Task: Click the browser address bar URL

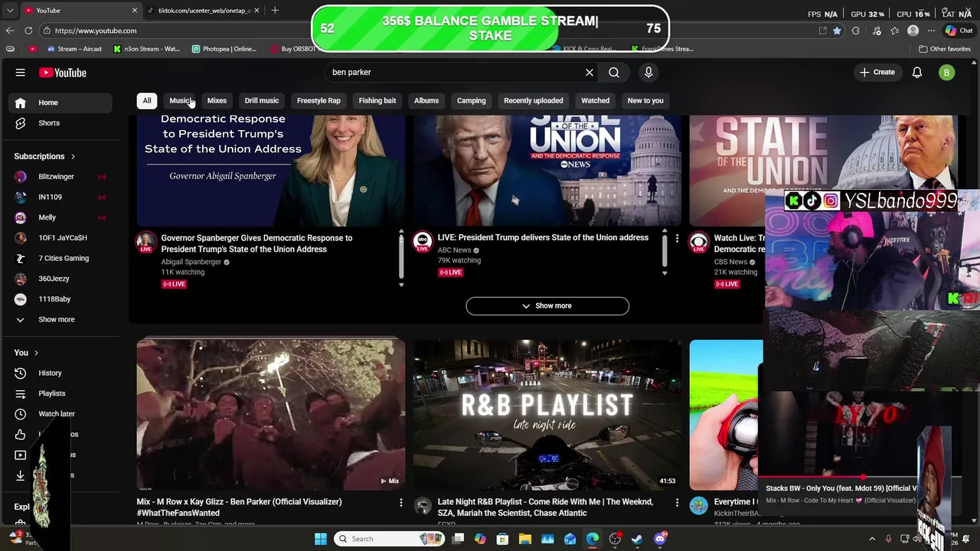Action: (x=96, y=31)
